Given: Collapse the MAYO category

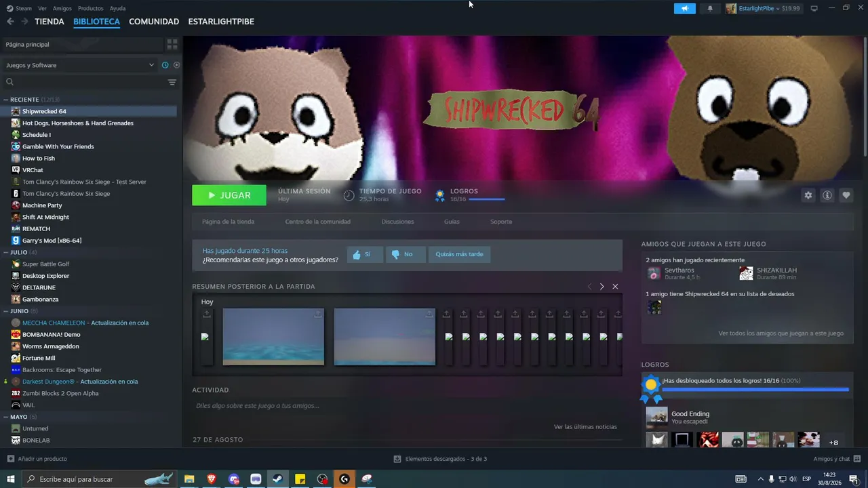Looking at the screenshot, I should pos(6,417).
